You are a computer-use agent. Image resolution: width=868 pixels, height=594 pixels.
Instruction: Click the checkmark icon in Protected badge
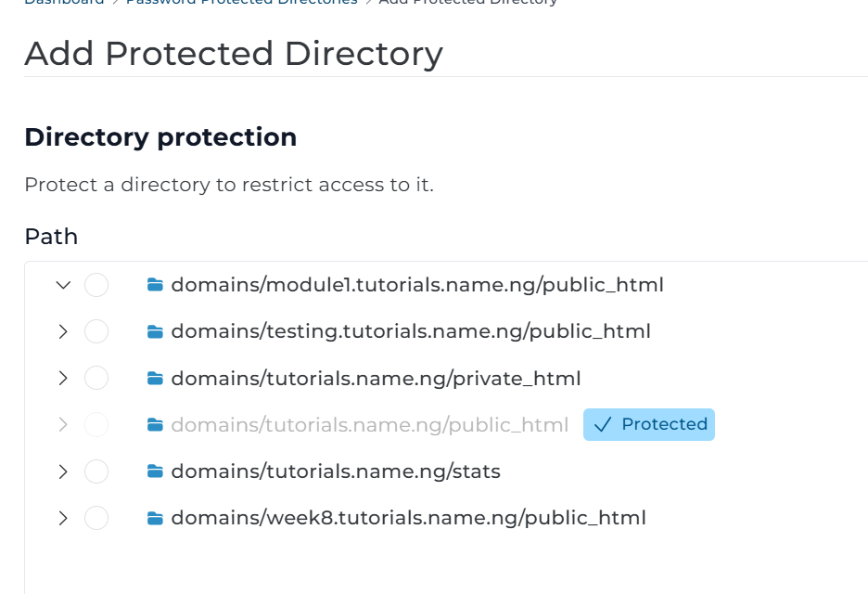(x=603, y=425)
